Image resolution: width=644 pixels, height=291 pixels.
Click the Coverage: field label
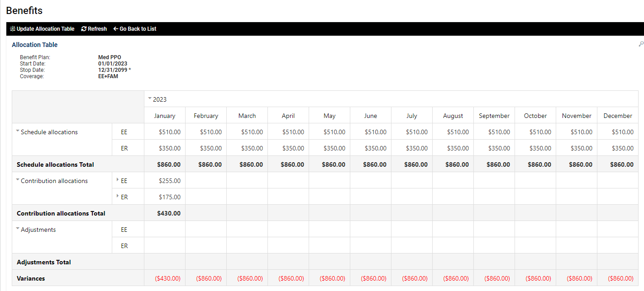pyautogui.click(x=32, y=76)
